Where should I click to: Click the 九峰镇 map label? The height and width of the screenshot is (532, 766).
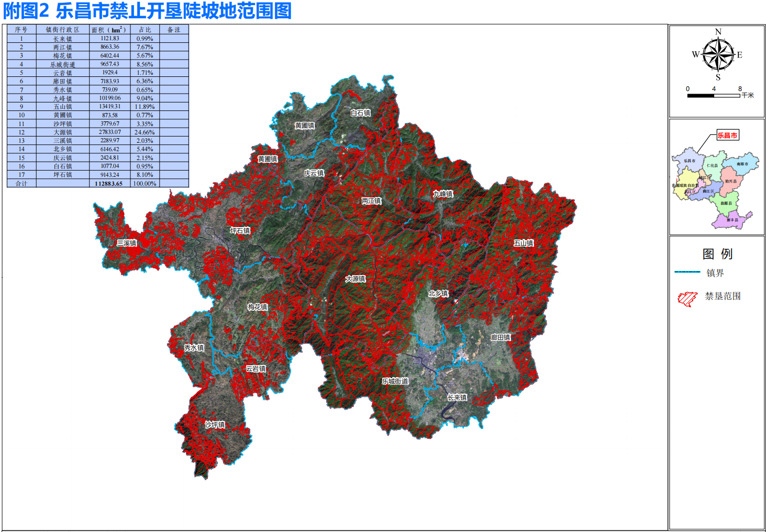443,194
